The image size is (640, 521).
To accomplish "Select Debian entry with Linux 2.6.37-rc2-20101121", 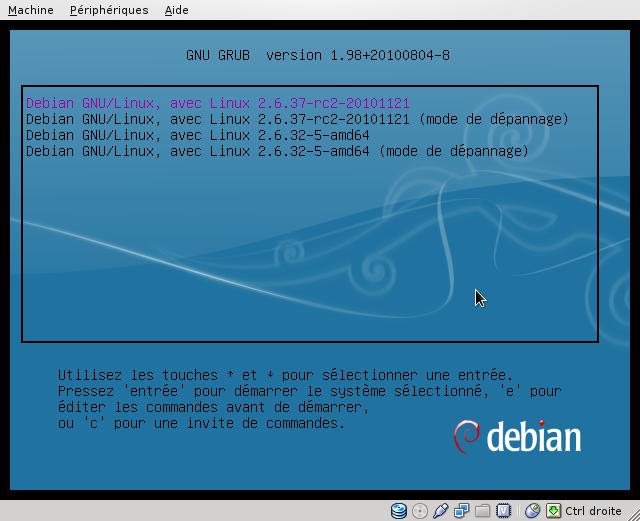I will (217, 103).
